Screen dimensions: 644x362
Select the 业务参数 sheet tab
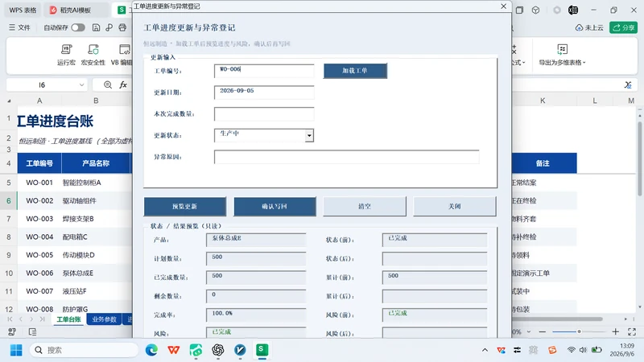pyautogui.click(x=105, y=319)
